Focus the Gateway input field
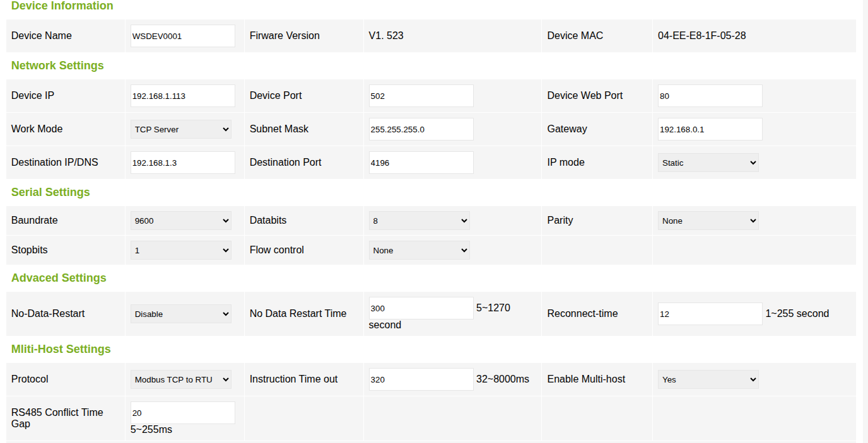This screenshot has height=443, width=868. coord(710,129)
